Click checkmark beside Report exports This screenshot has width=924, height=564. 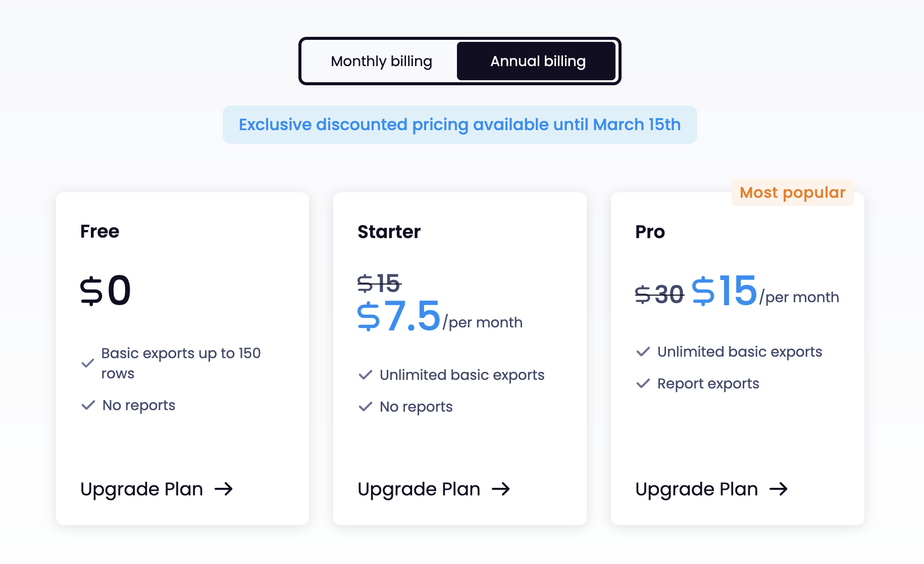pos(643,383)
